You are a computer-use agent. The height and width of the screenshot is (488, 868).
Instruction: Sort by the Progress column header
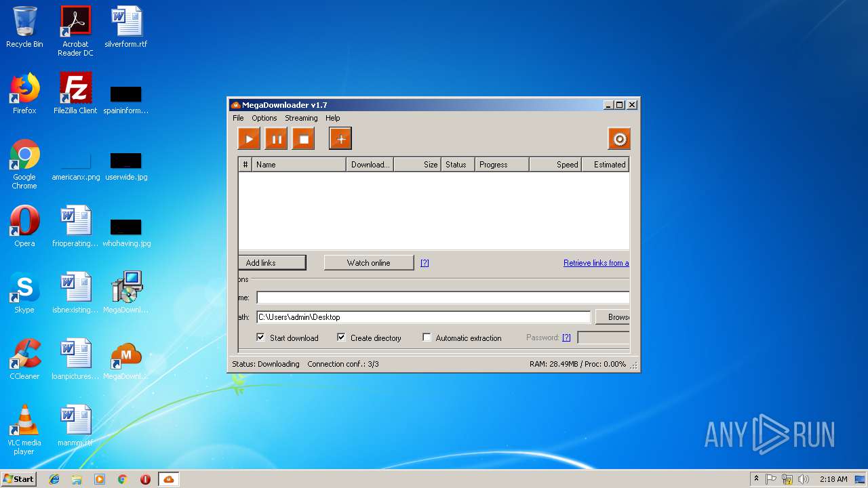502,165
